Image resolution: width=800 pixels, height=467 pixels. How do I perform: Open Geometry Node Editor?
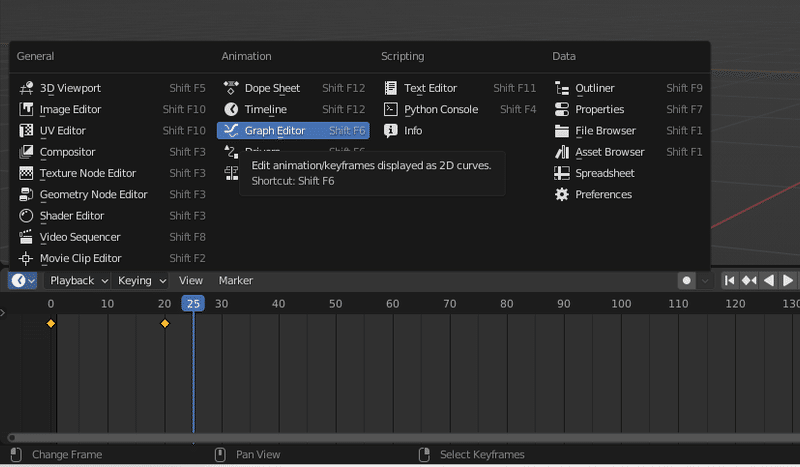point(112,194)
